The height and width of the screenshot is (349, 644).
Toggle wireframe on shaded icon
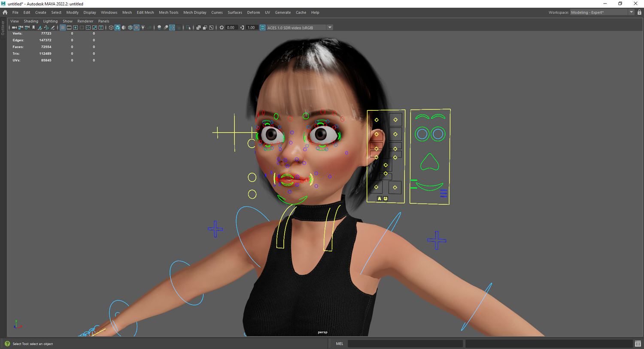click(131, 27)
